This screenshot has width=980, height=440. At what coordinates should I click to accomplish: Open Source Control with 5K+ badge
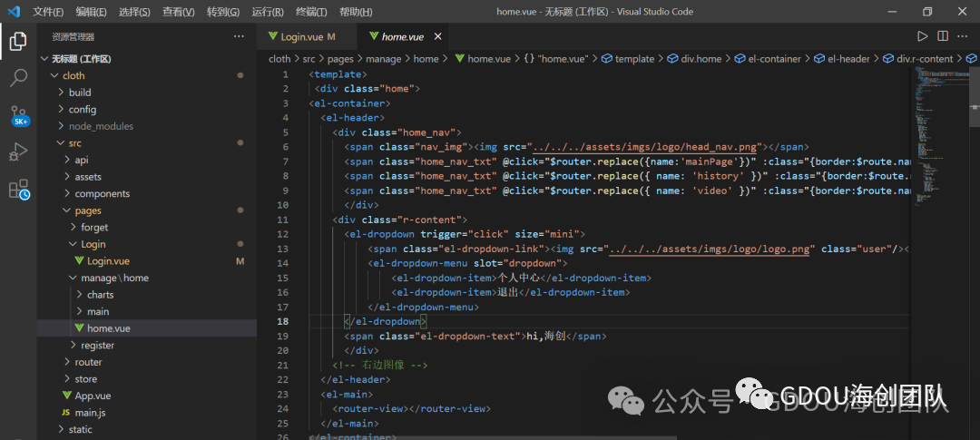[18, 115]
